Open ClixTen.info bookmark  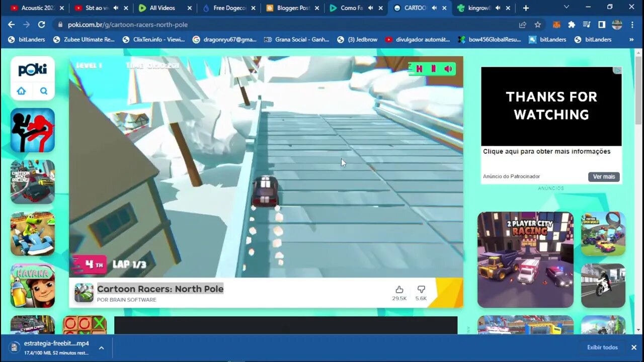tap(153, 39)
